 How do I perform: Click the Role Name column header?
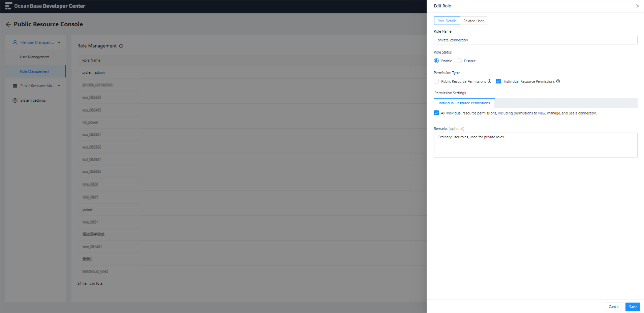point(91,61)
